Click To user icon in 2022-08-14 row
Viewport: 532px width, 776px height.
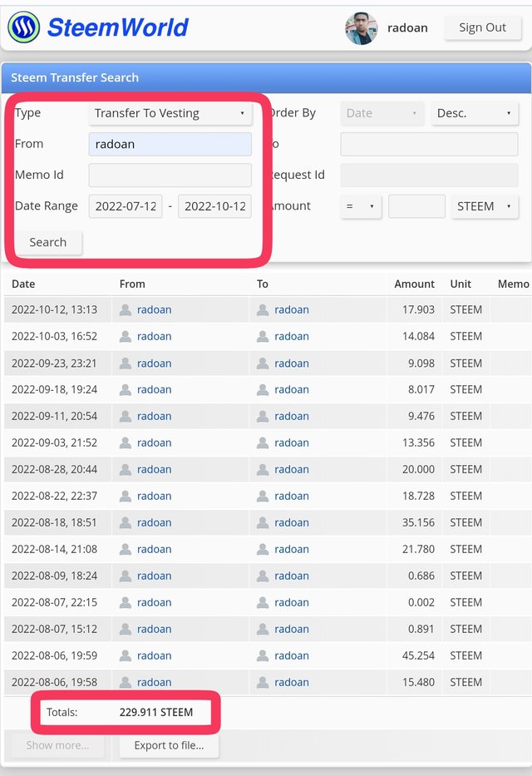(263, 549)
